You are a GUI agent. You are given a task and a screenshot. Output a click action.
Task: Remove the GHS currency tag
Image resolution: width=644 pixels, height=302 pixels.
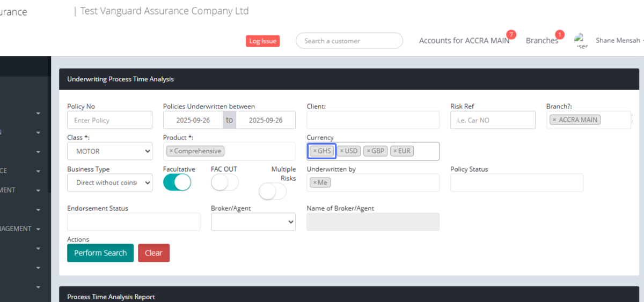[x=315, y=151]
